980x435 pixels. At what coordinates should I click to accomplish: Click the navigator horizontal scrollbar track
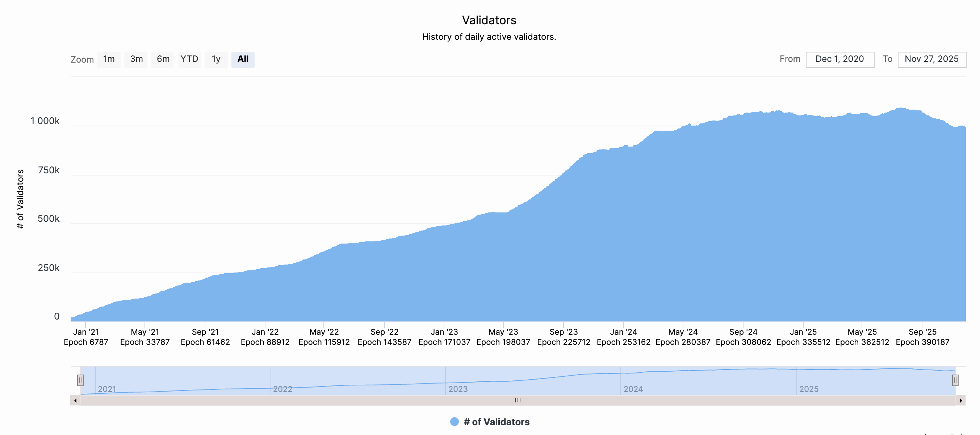(304, 400)
